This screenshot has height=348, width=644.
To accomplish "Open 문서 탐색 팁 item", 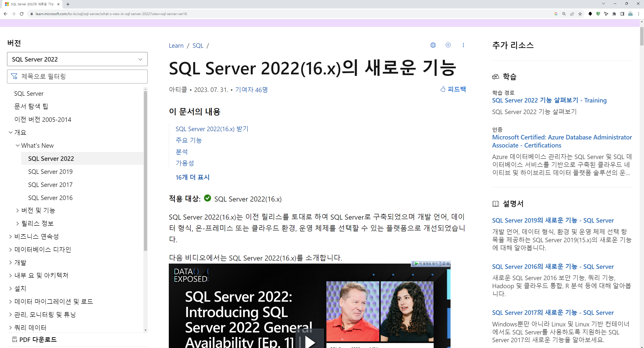I will (31, 106).
